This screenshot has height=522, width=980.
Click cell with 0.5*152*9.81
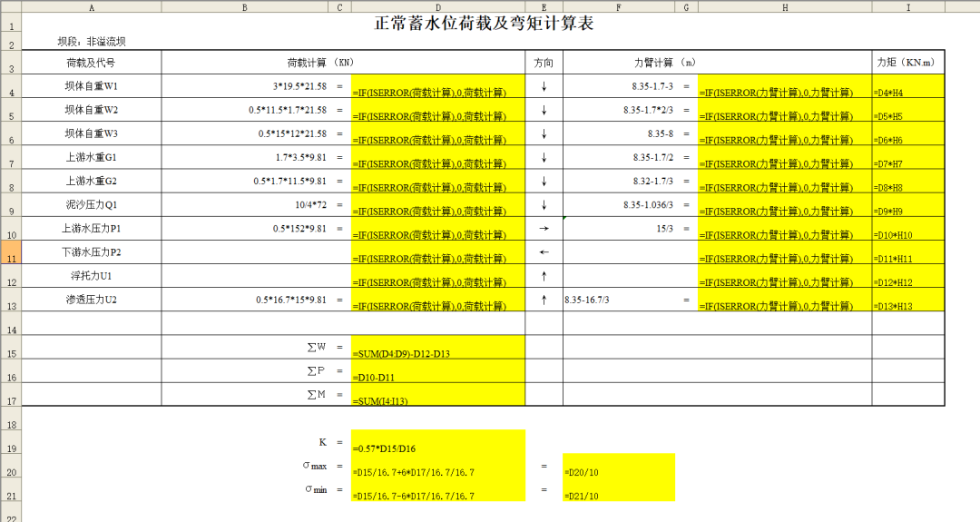(244, 228)
